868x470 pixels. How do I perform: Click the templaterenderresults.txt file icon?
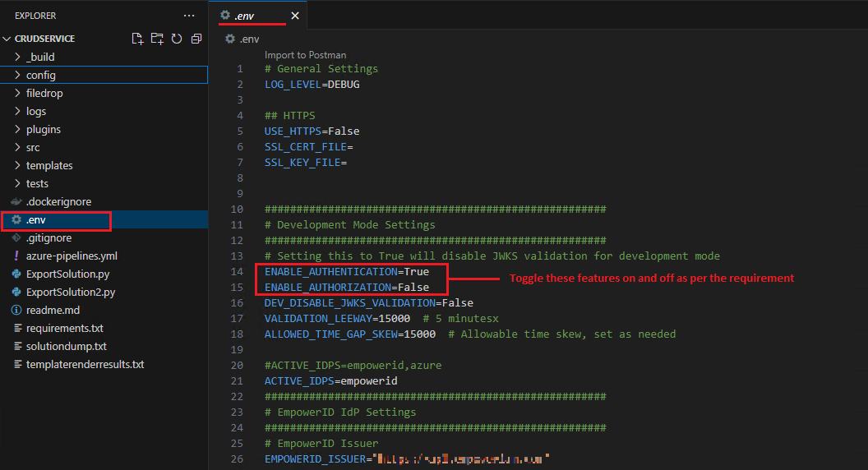tap(18, 364)
